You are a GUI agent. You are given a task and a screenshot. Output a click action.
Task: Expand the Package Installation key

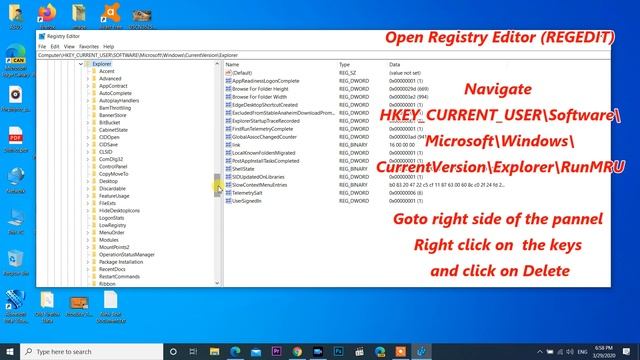(88, 262)
